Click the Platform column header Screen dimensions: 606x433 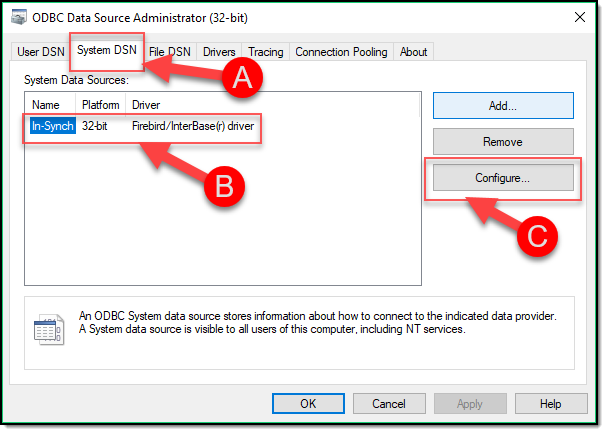point(101,105)
